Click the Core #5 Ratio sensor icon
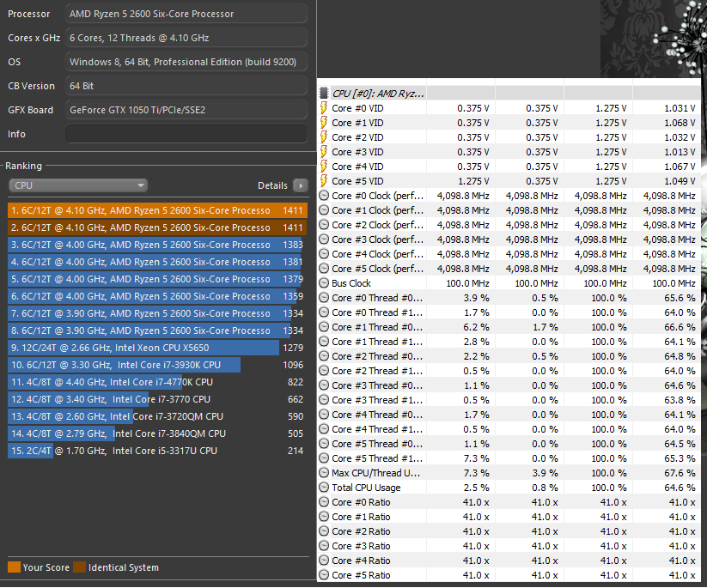Image resolution: width=707 pixels, height=588 pixels. (324, 575)
